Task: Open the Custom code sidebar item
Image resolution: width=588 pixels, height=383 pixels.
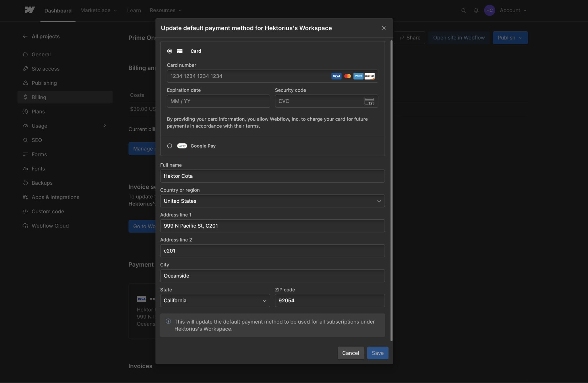Action: click(x=65, y=211)
